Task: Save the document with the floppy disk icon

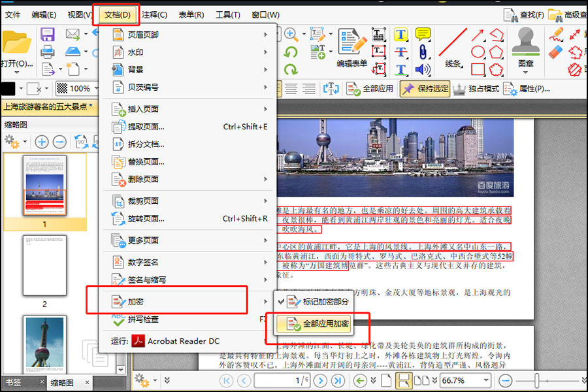Action: pyautogui.click(x=48, y=35)
